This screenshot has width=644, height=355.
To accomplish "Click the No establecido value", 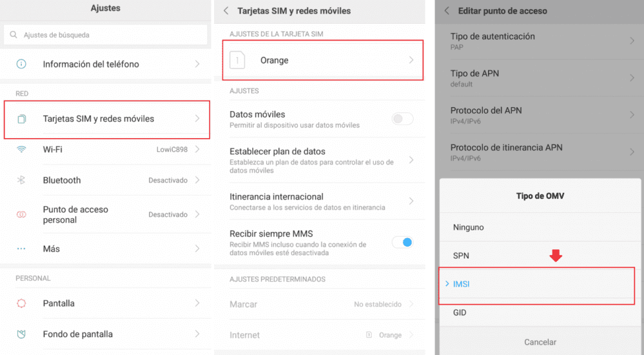I will (x=378, y=304).
